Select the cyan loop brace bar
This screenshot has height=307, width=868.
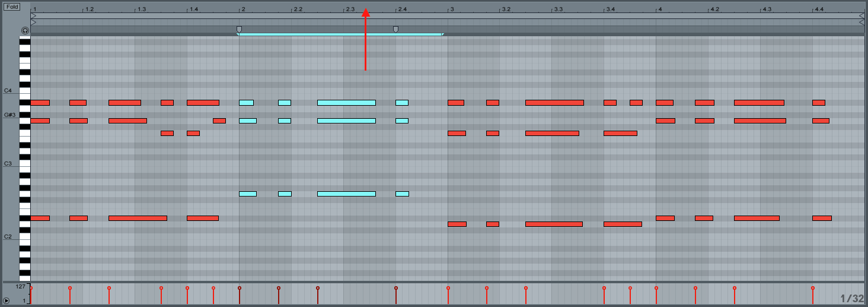point(340,34)
